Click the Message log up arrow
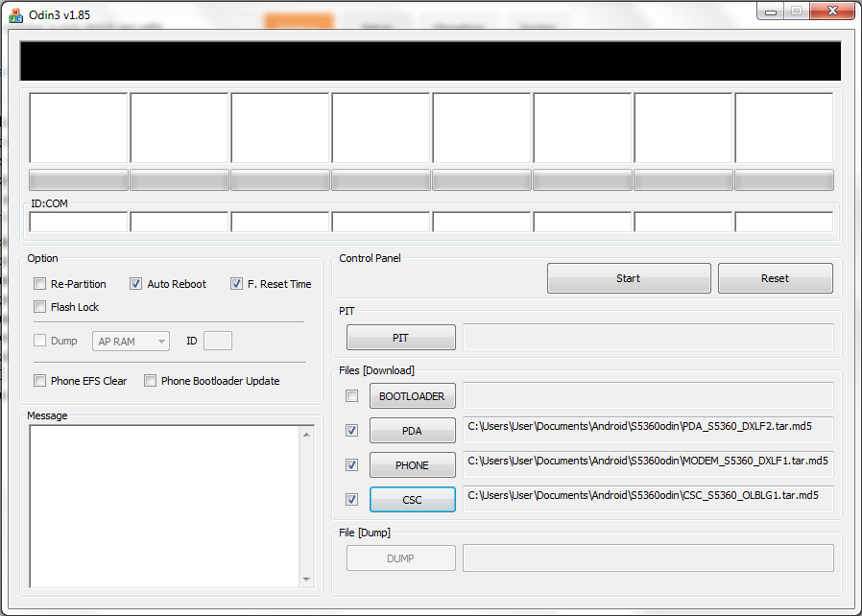 coord(306,435)
